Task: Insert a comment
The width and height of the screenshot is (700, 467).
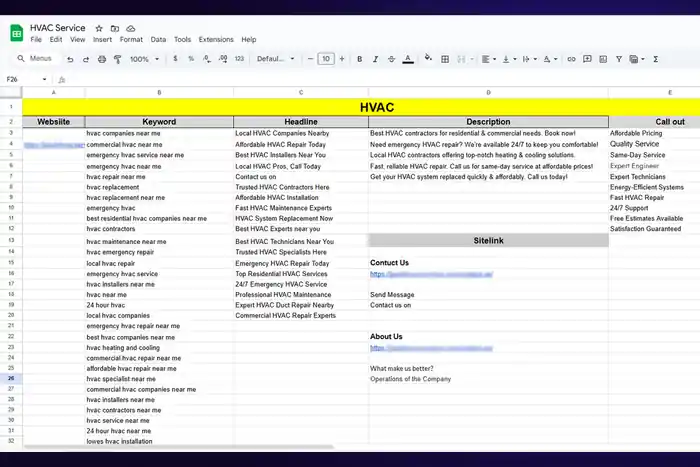Action: 587,59
